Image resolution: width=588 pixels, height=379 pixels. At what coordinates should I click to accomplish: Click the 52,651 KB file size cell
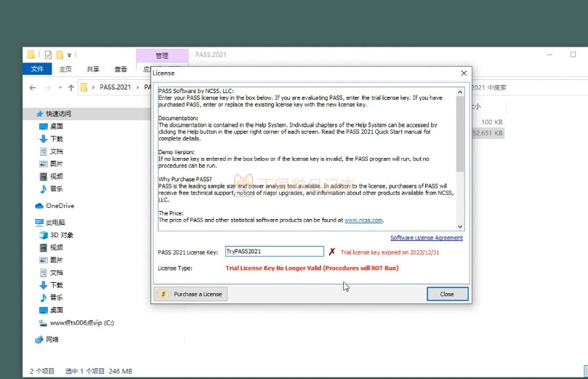pos(488,133)
